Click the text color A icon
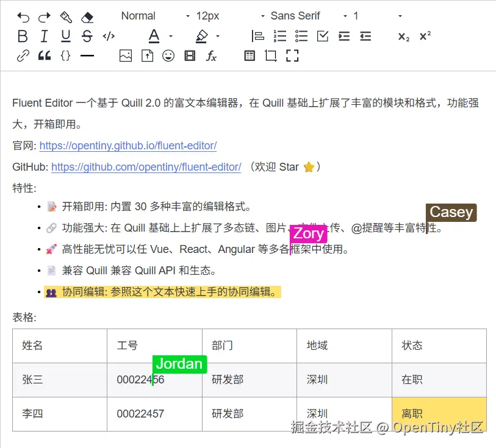 (x=154, y=36)
